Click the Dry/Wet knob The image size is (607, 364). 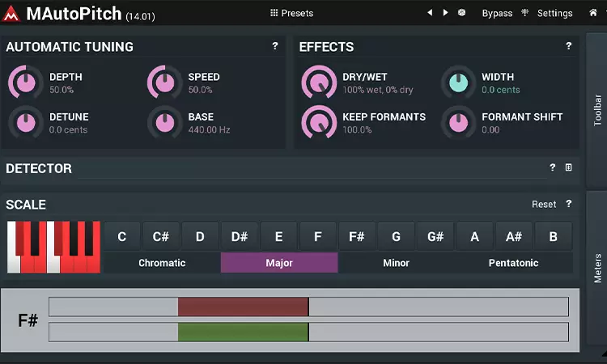click(319, 83)
